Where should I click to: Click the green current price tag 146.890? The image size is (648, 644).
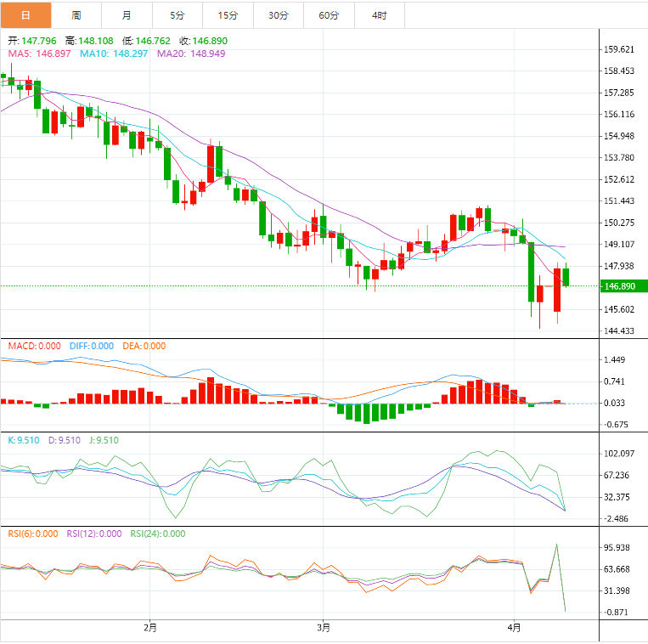pos(623,286)
